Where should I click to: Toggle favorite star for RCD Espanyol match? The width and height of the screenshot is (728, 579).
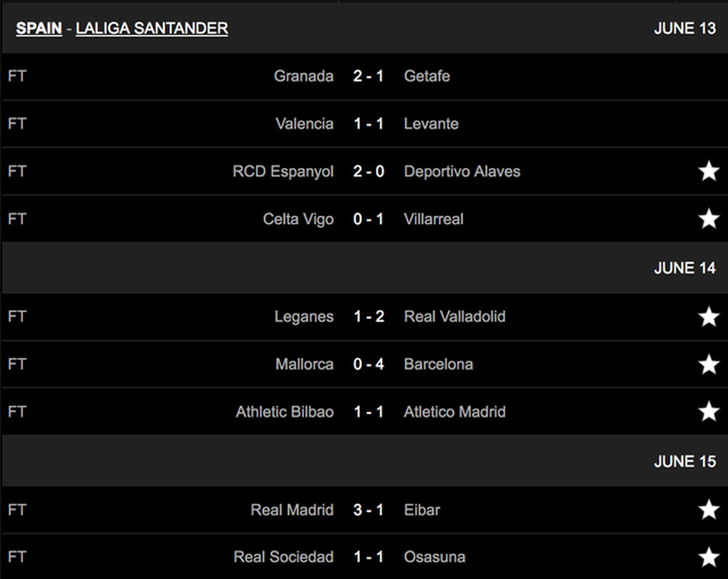(x=708, y=171)
